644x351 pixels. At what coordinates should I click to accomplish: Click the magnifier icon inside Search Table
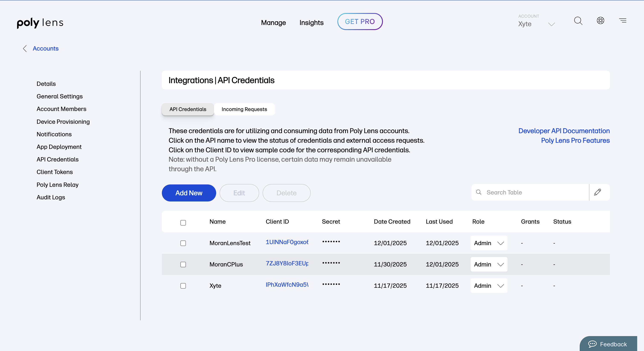click(479, 192)
